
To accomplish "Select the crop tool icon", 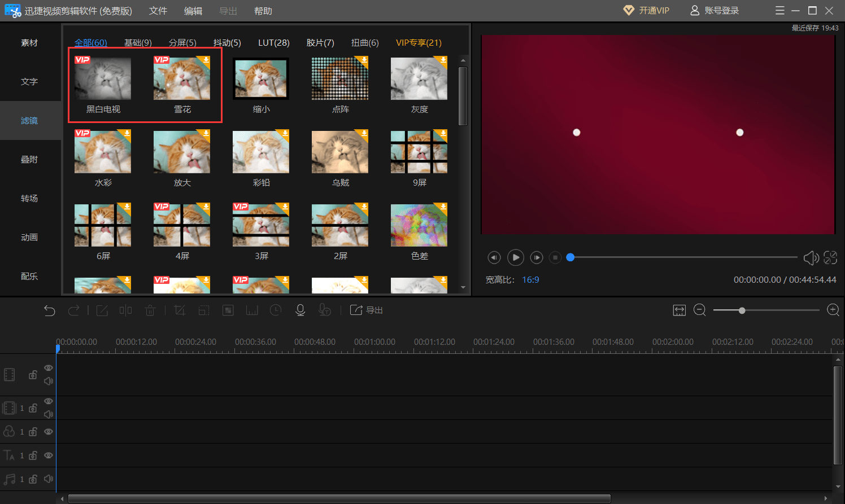I will tap(180, 310).
